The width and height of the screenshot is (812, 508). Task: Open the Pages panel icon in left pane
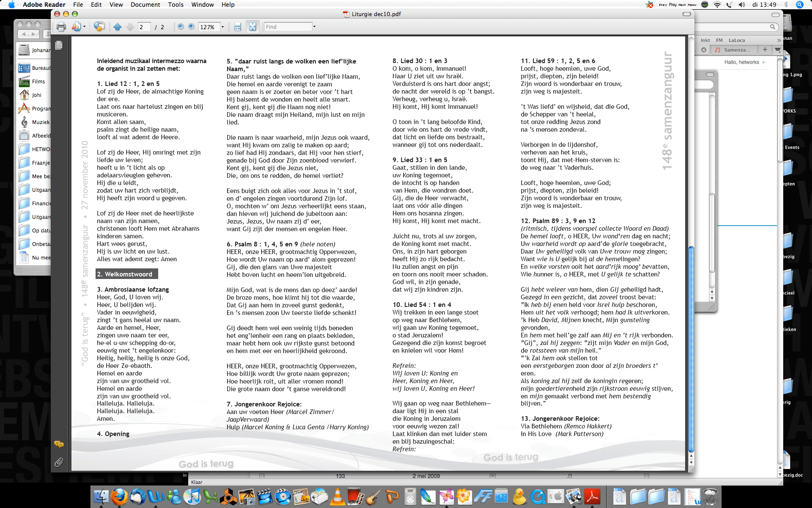click(x=59, y=45)
